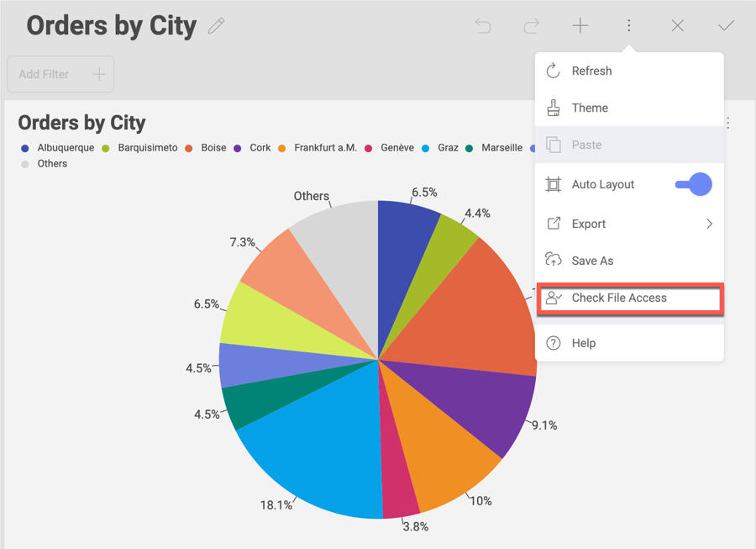Screen dimensions: 756x549
Task: Click the Boise legend color dot
Action: point(189,148)
